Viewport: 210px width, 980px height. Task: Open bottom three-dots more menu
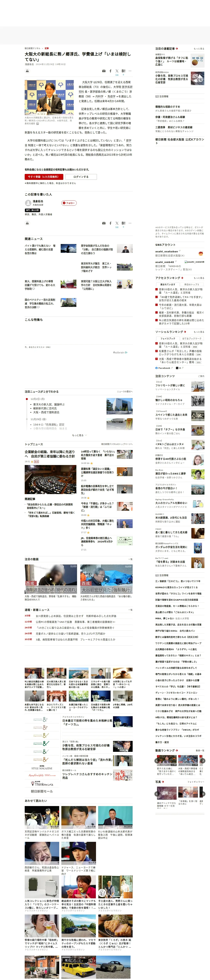130,223
